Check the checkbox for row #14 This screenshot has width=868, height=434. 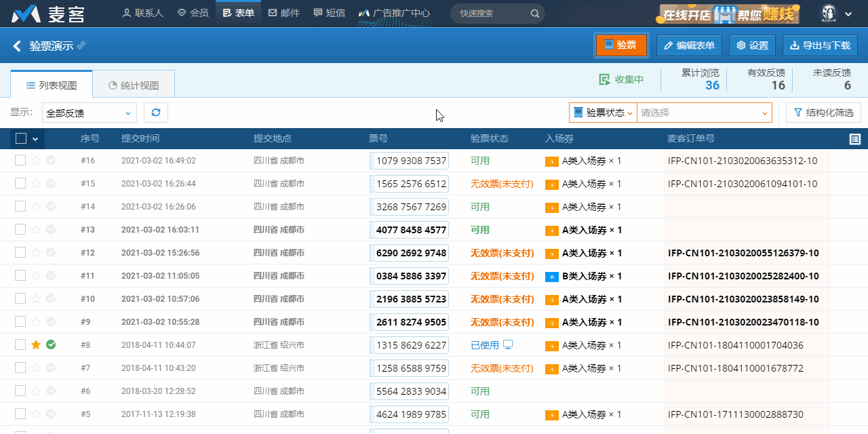(20, 206)
